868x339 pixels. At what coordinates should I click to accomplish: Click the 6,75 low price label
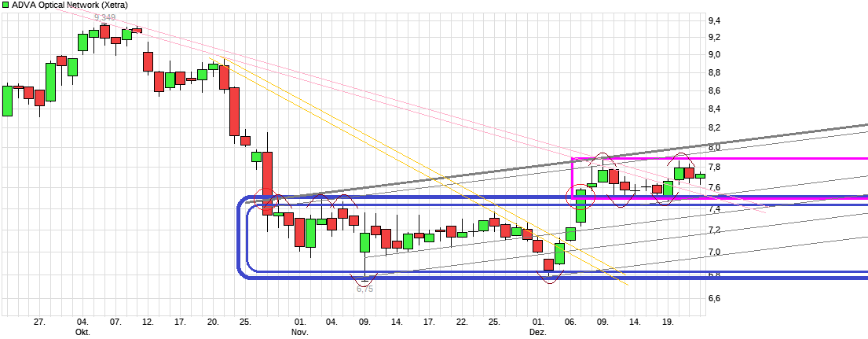coord(364,289)
